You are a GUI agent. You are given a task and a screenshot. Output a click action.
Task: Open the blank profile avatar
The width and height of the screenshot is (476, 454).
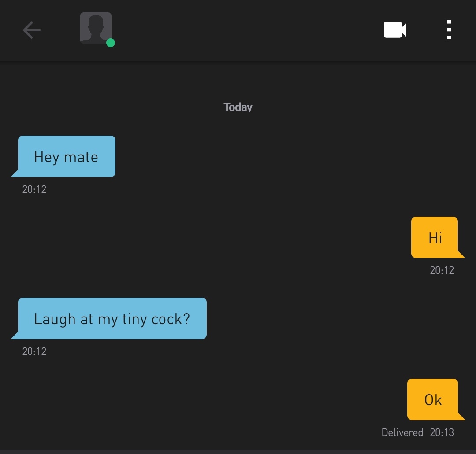(x=96, y=28)
